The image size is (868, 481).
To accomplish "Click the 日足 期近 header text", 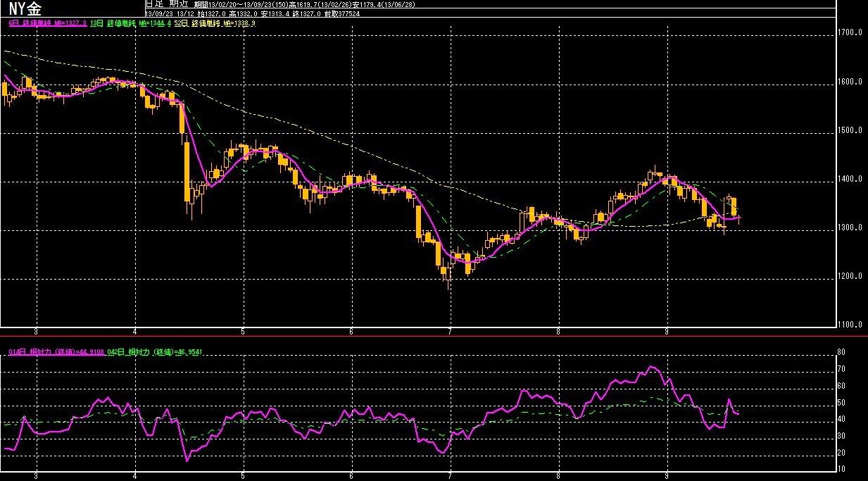I will click(x=166, y=4).
